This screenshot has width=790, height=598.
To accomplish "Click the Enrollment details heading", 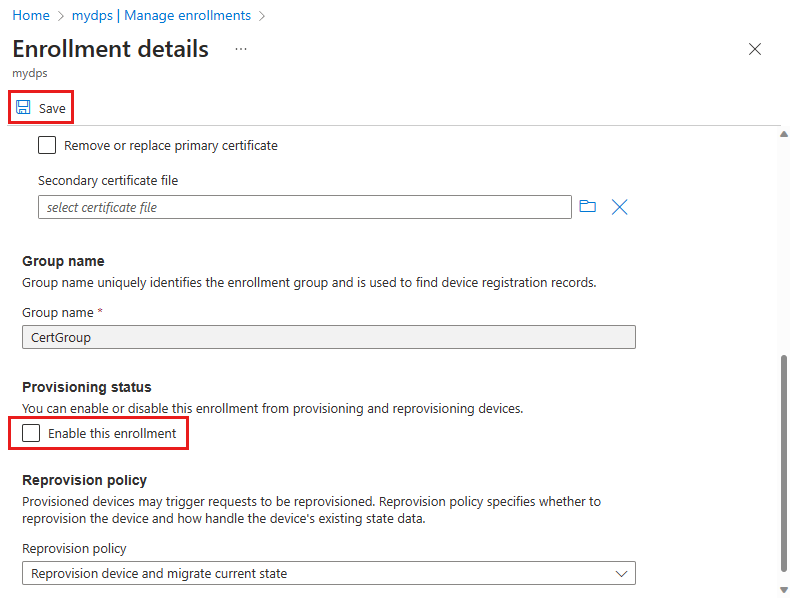I will point(110,49).
